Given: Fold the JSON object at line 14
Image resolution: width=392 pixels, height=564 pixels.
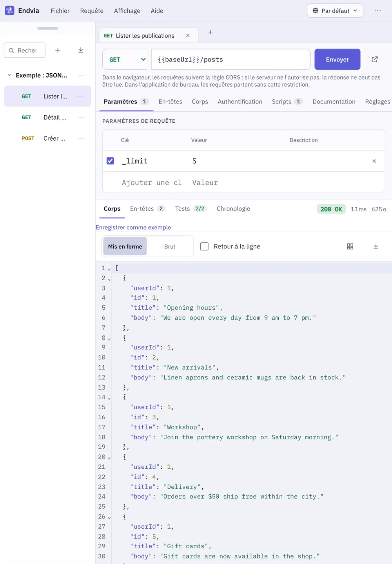Looking at the screenshot, I should click(x=109, y=399).
